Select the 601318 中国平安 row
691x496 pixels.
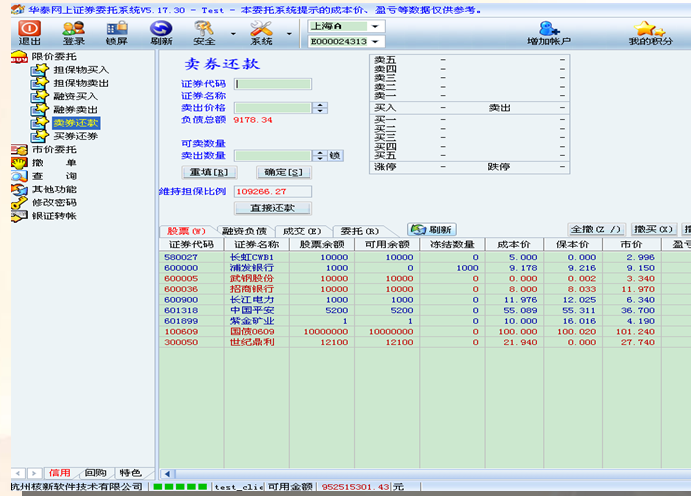pos(425,310)
